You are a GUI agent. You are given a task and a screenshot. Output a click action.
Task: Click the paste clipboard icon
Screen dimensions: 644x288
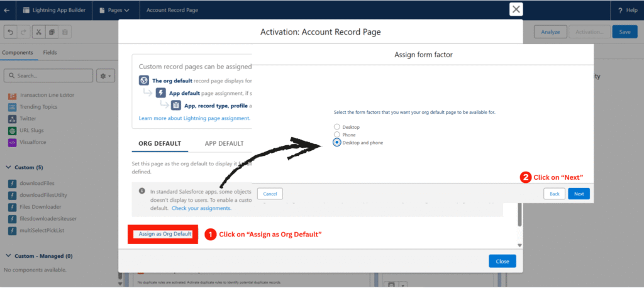pos(65,32)
